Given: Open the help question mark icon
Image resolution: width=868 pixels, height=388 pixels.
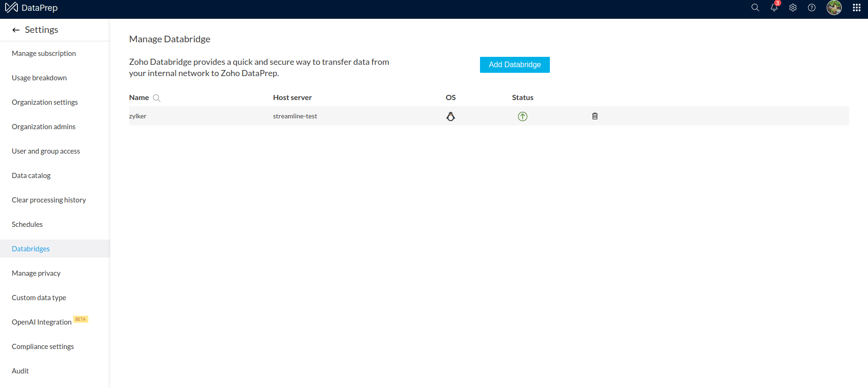Looking at the screenshot, I should coord(812,8).
